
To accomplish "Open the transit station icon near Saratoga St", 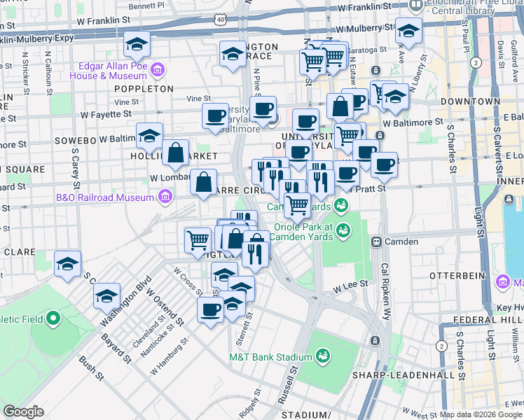I will (375, 71).
